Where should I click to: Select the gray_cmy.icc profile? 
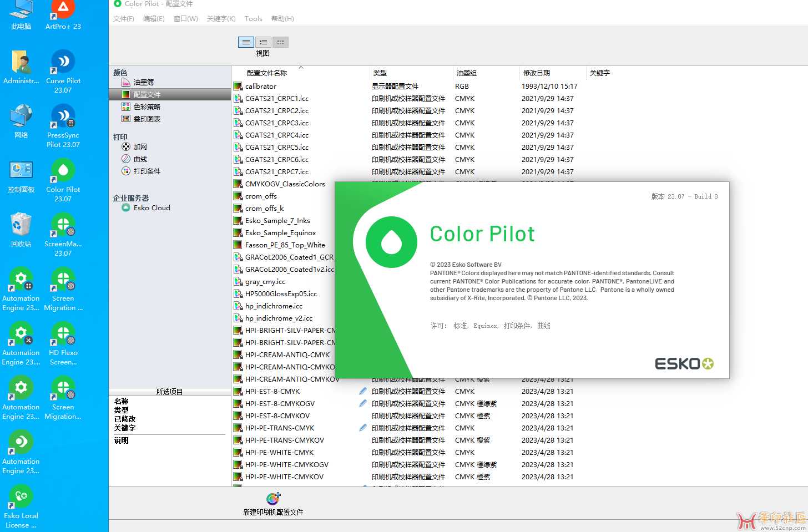[x=265, y=281]
